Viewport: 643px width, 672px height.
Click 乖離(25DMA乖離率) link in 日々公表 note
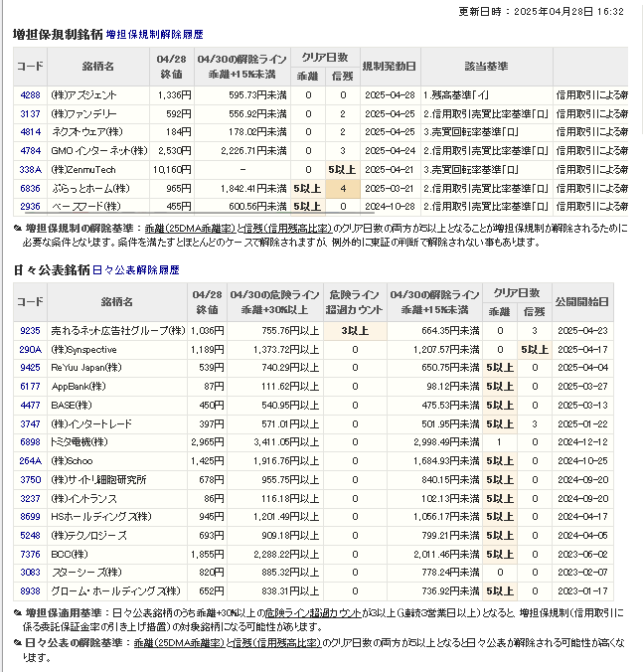click(180, 643)
